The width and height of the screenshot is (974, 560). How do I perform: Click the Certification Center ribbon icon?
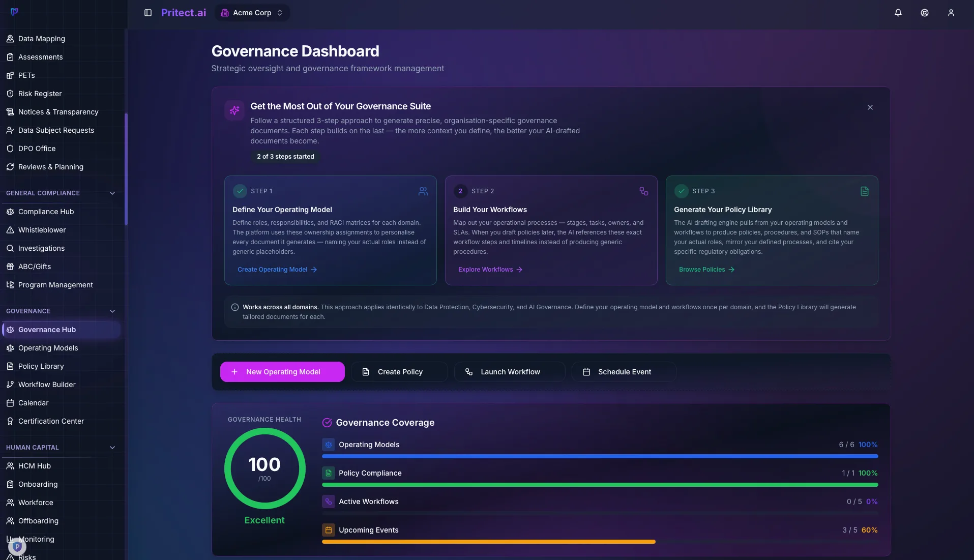click(10, 421)
